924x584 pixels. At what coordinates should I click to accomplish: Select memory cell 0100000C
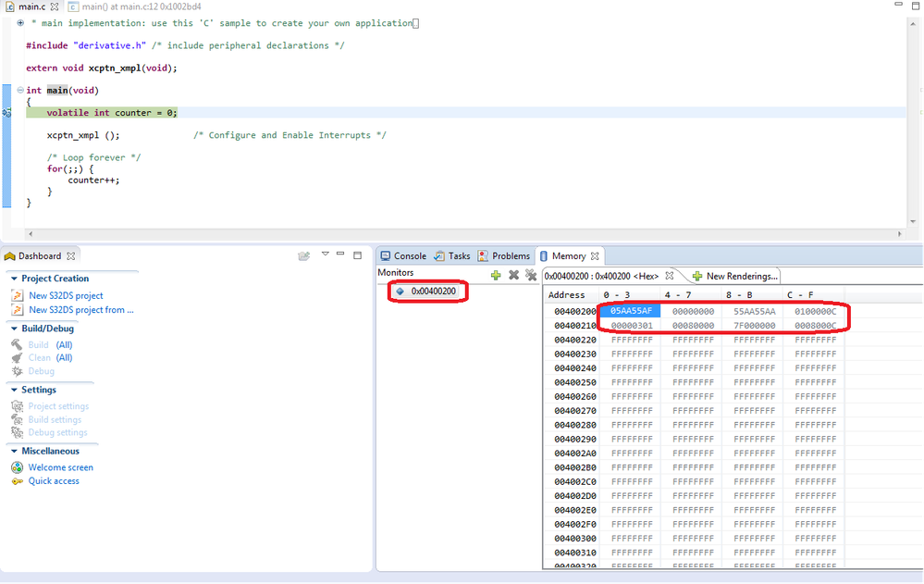point(815,311)
